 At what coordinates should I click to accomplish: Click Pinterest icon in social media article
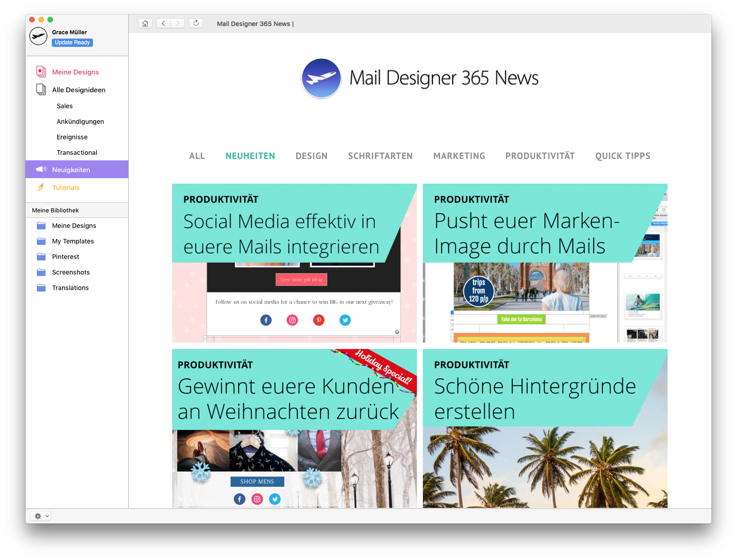tap(319, 320)
